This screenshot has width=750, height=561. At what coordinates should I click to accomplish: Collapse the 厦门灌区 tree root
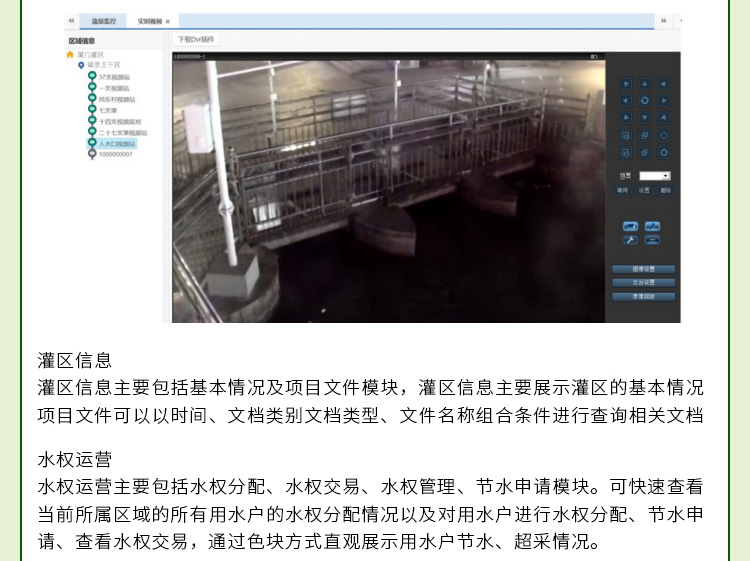[x=70, y=55]
